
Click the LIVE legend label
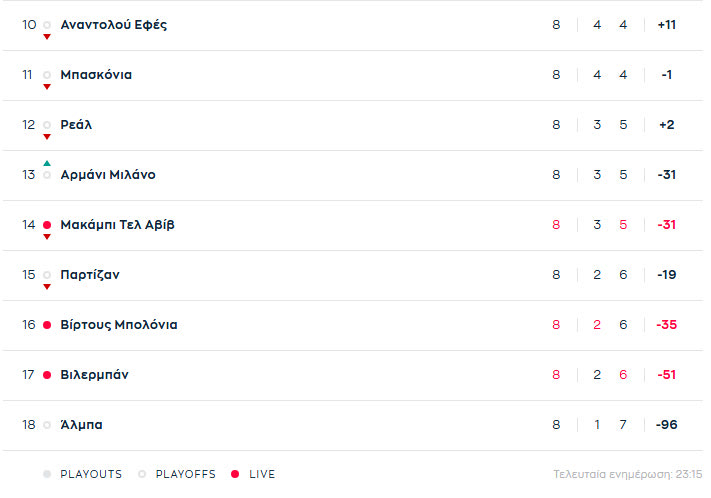tap(262, 474)
